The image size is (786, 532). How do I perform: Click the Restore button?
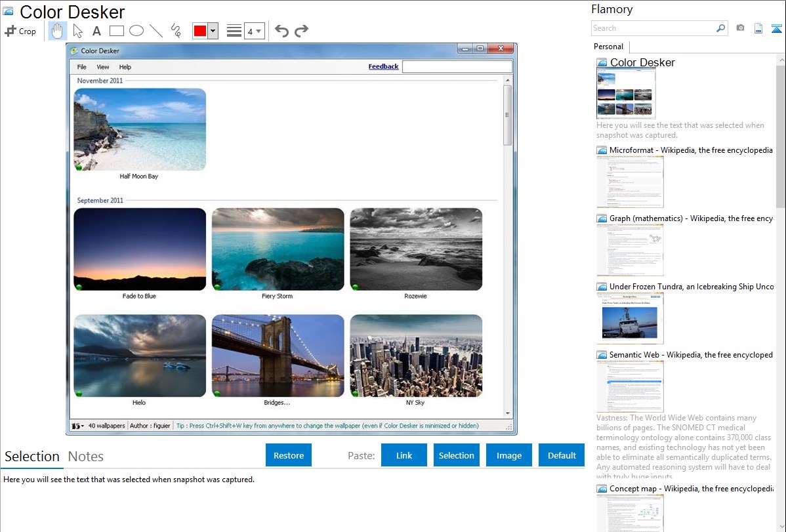coord(289,455)
